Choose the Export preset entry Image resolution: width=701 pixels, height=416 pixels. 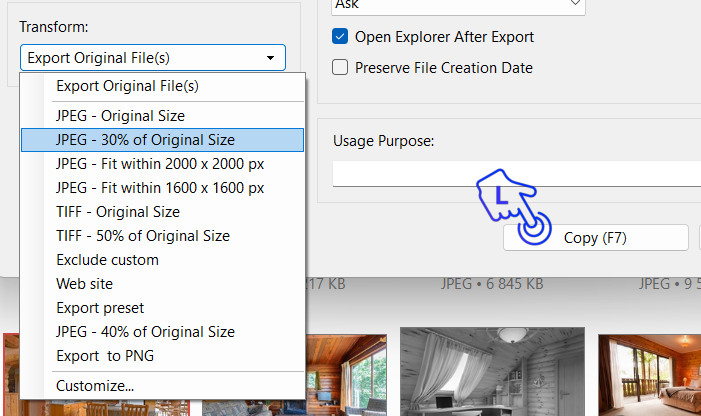tap(100, 308)
